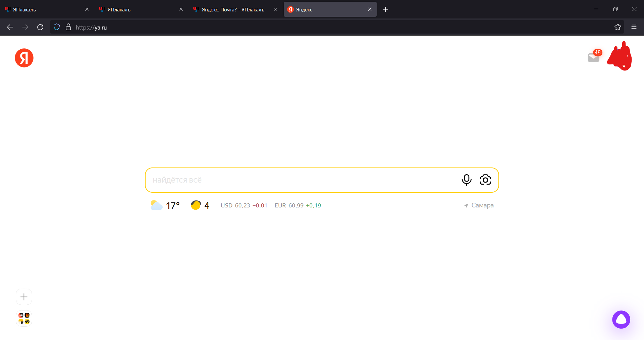Viewport: 644px width, 340px height.
Task: Click the Yandex logo in the page header
Action: click(24, 58)
